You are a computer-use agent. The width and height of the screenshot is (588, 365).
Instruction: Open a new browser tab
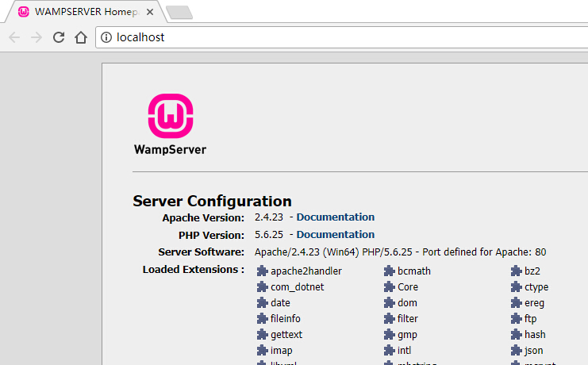pos(179,12)
